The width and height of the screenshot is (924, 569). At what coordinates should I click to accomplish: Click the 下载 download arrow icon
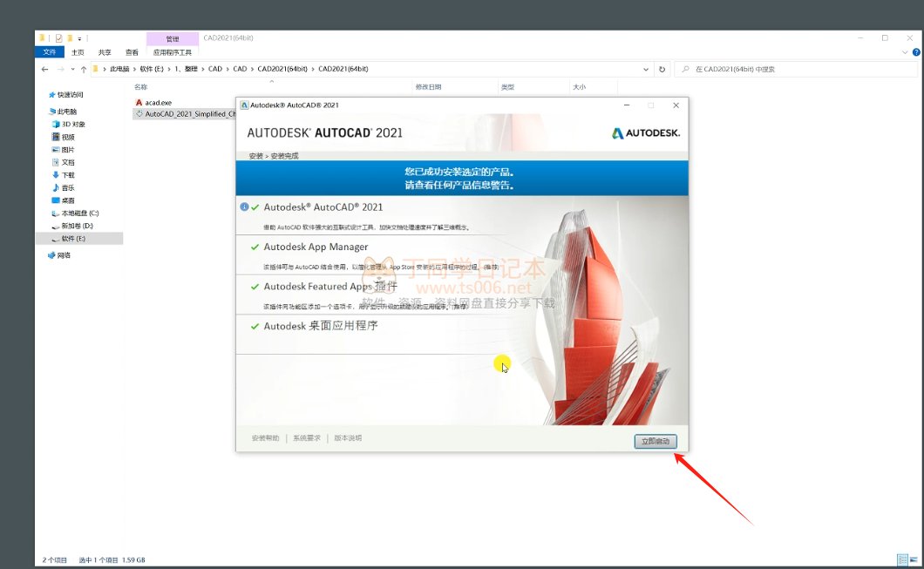click(56, 175)
